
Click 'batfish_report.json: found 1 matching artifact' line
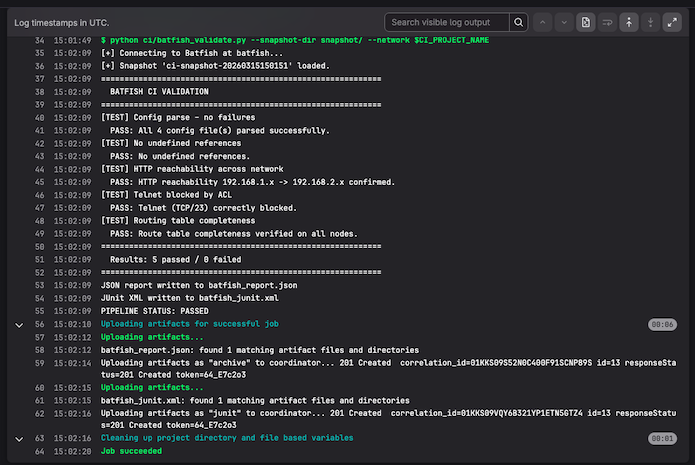[x=260, y=350]
